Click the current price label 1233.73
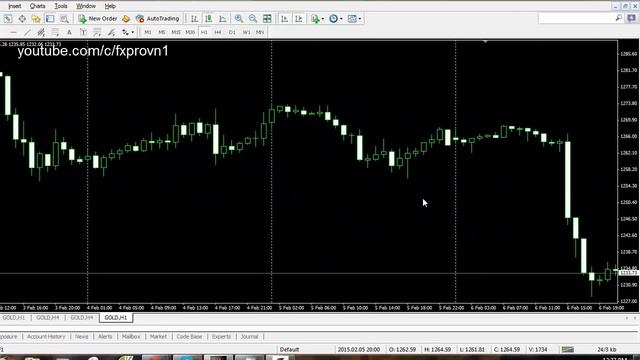Viewport: 640px width, 360px height. [x=629, y=273]
